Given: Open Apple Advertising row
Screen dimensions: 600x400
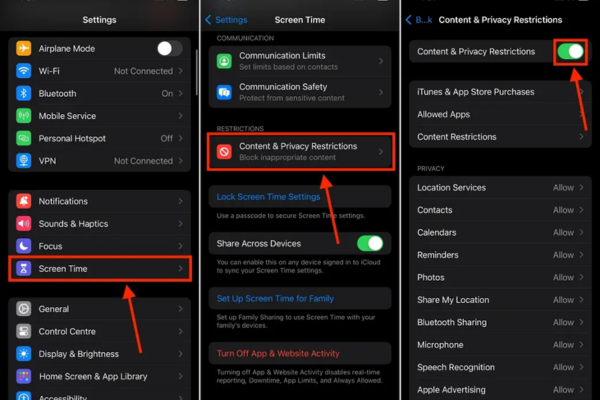Looking at the screenshot, I should coord(500,390).
